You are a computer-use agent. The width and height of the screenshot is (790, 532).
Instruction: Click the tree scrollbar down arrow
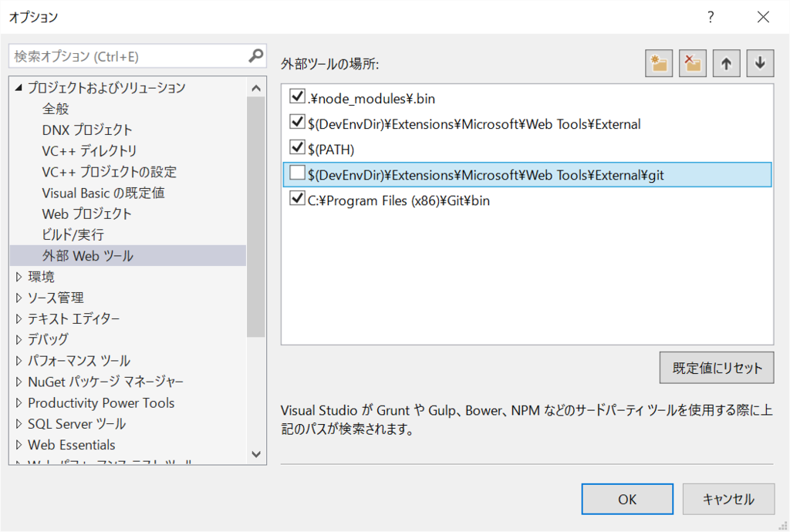(x=256, y=454)
